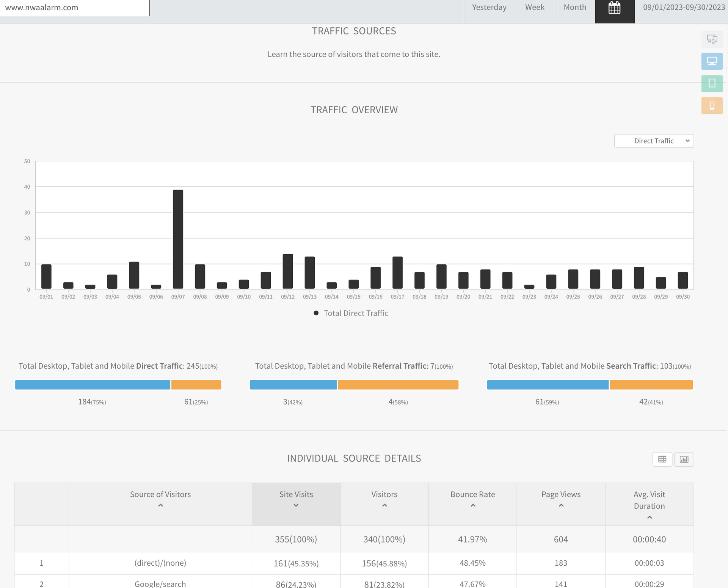
Task: Toggle Total Direct Traffic legend dot
Action: pyautogui.click(x=316, y=313)
